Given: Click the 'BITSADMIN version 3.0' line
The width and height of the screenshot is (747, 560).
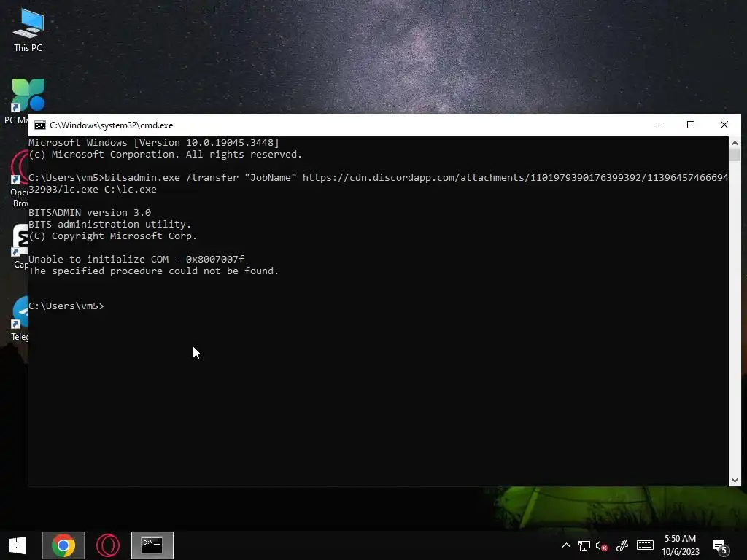Looking at the screenshot, I should [90, 212].
